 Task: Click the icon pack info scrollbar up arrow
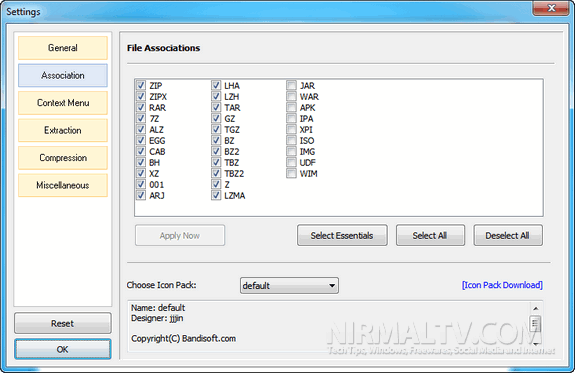[x=535, y=308]
